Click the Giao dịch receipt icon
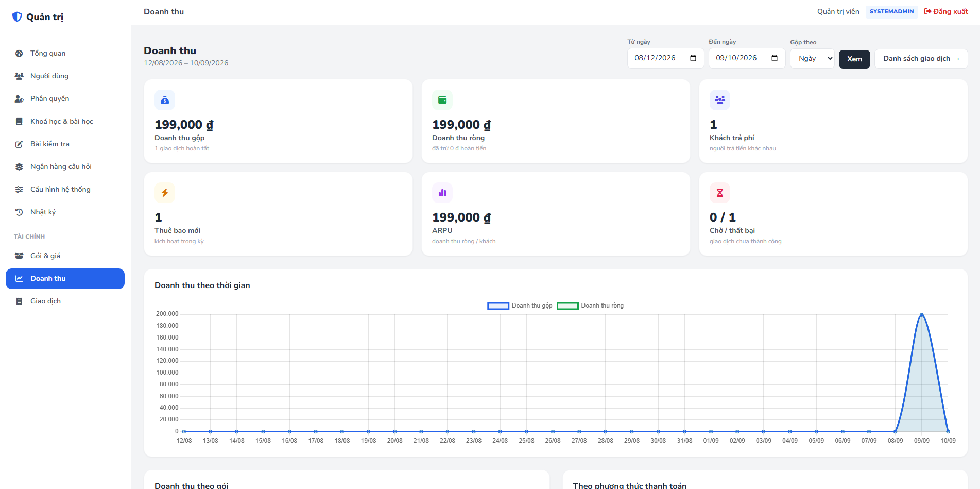 click(19, 301)
